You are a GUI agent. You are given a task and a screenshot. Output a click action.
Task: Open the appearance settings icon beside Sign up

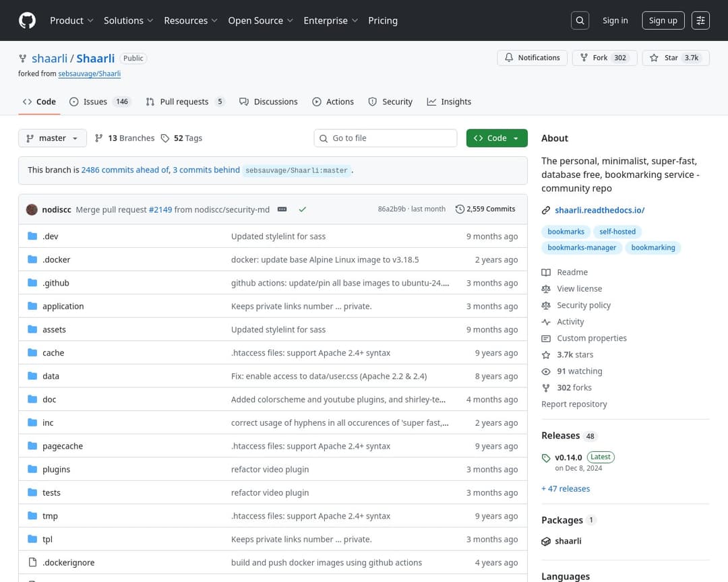(701, 20)
